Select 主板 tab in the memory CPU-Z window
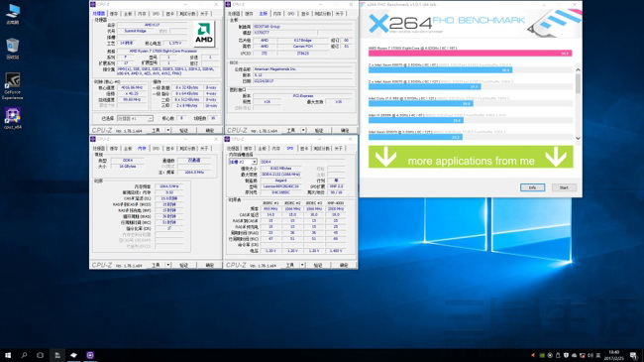The height and width of the screenshot is (362, 644). tap(128, 149)
